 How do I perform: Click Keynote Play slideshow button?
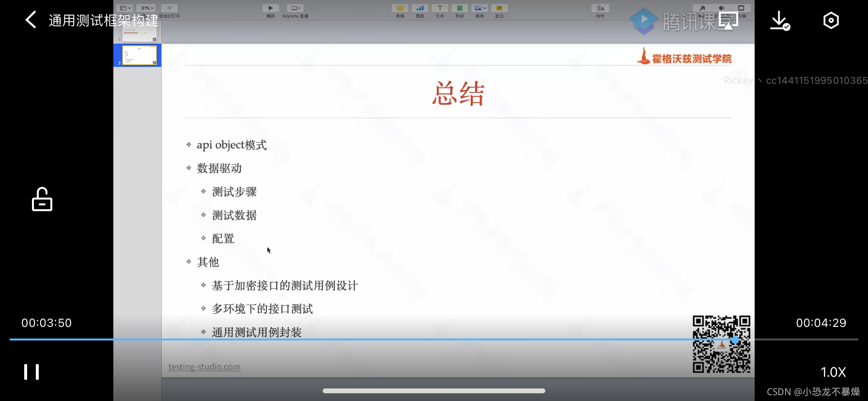[271, 8]
